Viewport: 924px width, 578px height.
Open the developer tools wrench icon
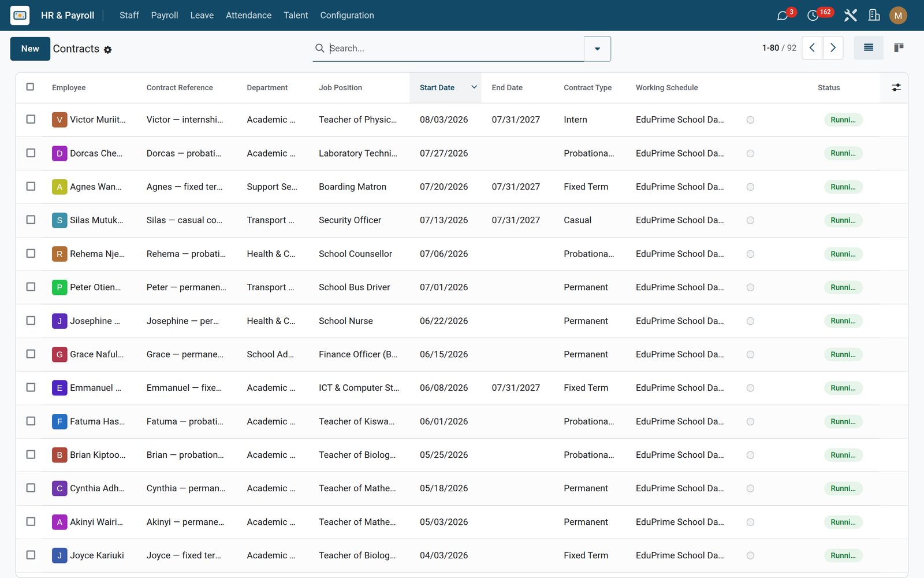point(850,15)
